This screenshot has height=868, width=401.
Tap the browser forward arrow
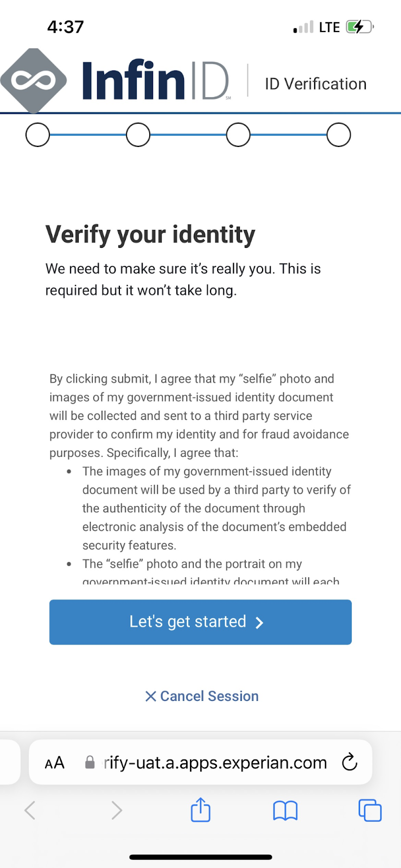(116, 810)
